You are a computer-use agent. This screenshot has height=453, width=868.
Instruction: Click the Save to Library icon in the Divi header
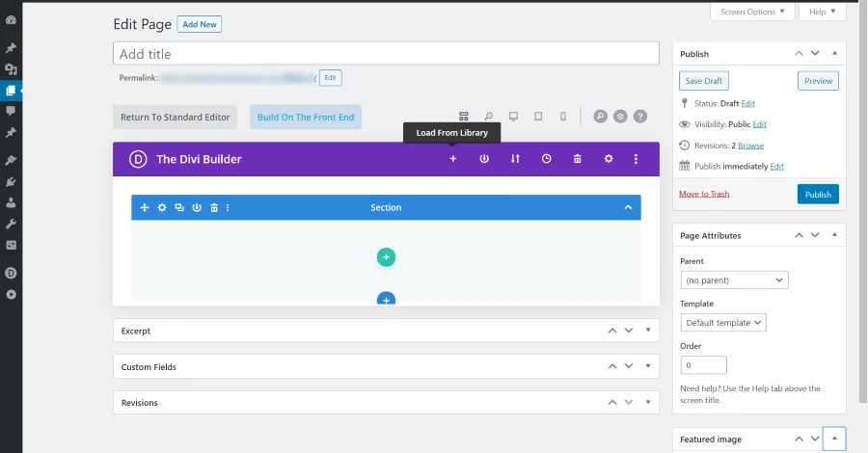point(484,159)
